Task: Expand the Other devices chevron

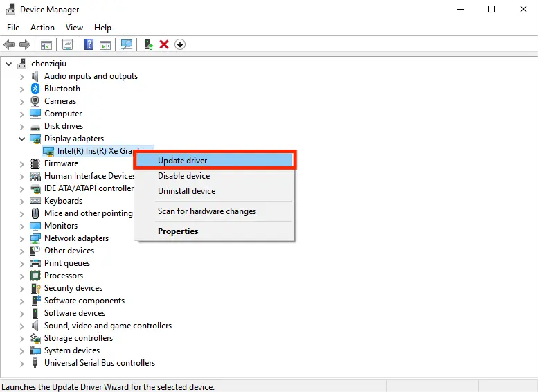Action: click(x=22, y=251)
